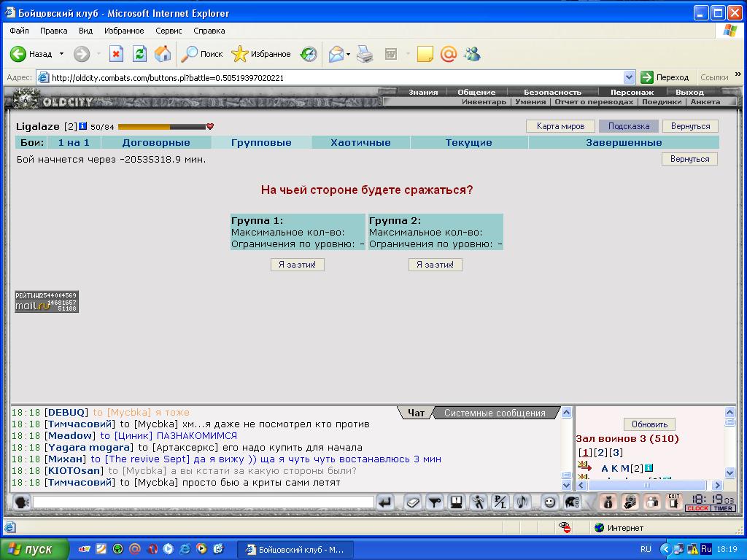This screenshot has height=560, width=747.
Task: Click the Обновить button in room list
Action: coord(649,424)
